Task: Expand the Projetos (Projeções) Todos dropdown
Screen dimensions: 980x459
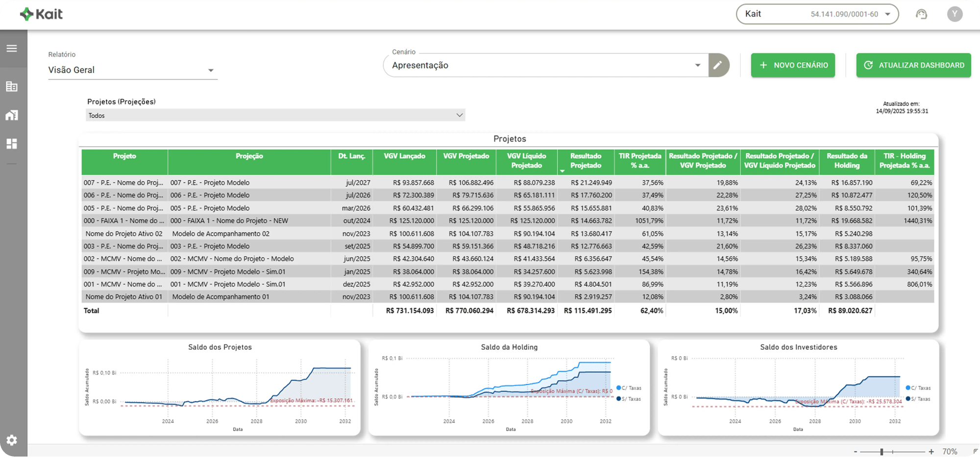Action: pyautogui.click(x=275, y=116)
